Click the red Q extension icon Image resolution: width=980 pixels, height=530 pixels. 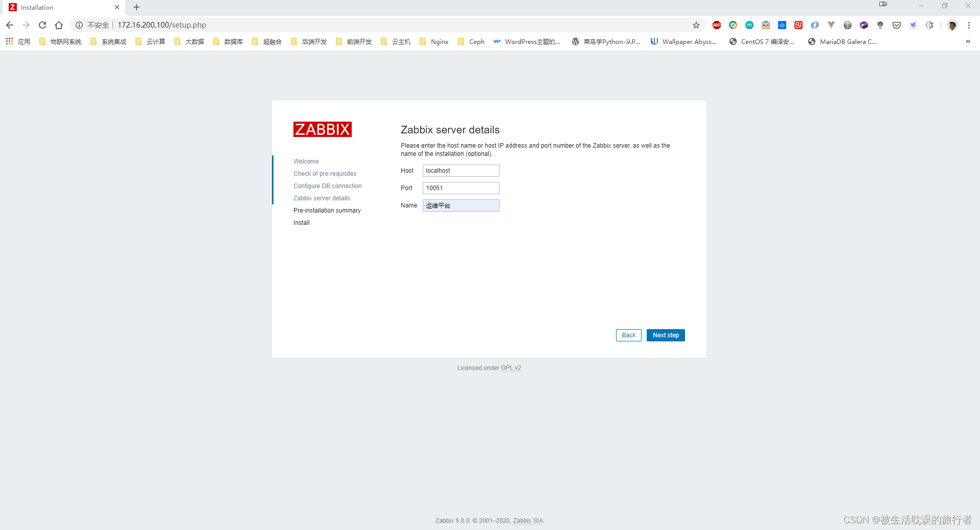pyautogui.click(x=799, y=25)
